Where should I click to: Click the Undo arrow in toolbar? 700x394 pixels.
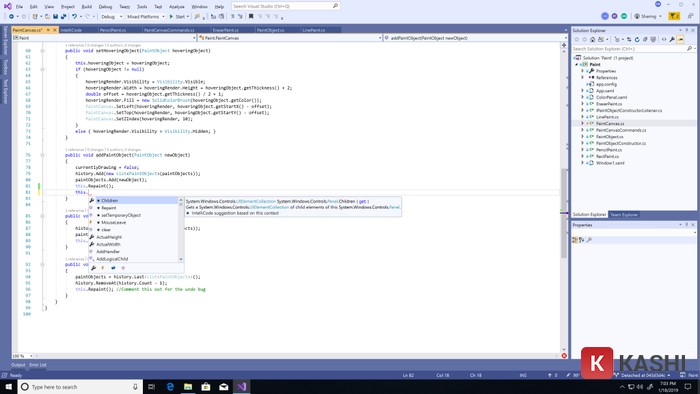(75, 17)
